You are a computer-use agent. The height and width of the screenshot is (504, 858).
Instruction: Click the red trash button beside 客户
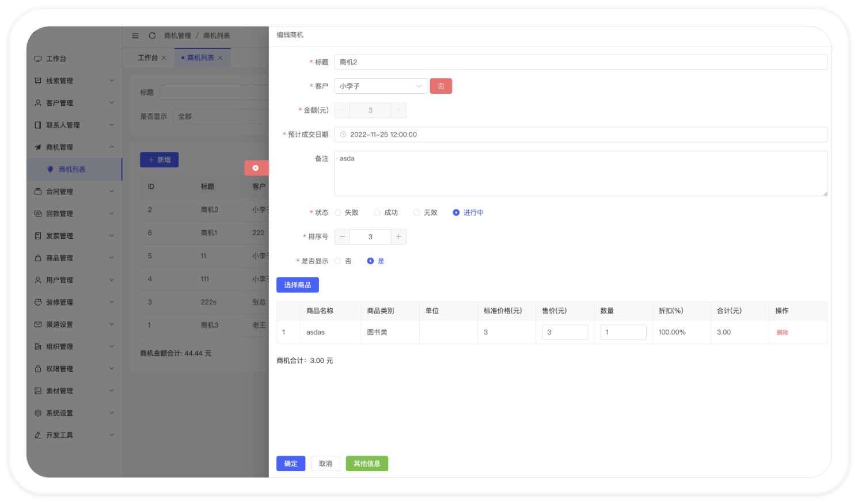pyautogui.click(x=441, y=86)
